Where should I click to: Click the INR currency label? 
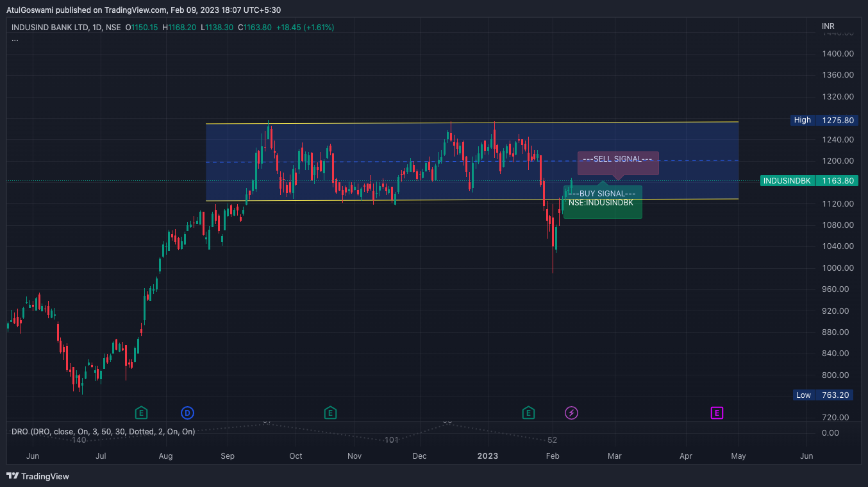point(828,26)
